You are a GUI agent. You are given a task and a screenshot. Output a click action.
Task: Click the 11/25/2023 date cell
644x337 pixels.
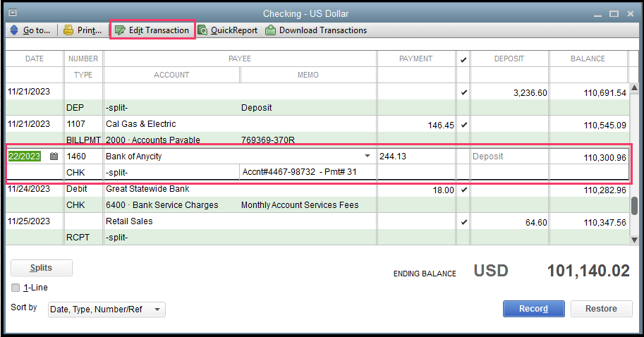(x=29, y=221)
